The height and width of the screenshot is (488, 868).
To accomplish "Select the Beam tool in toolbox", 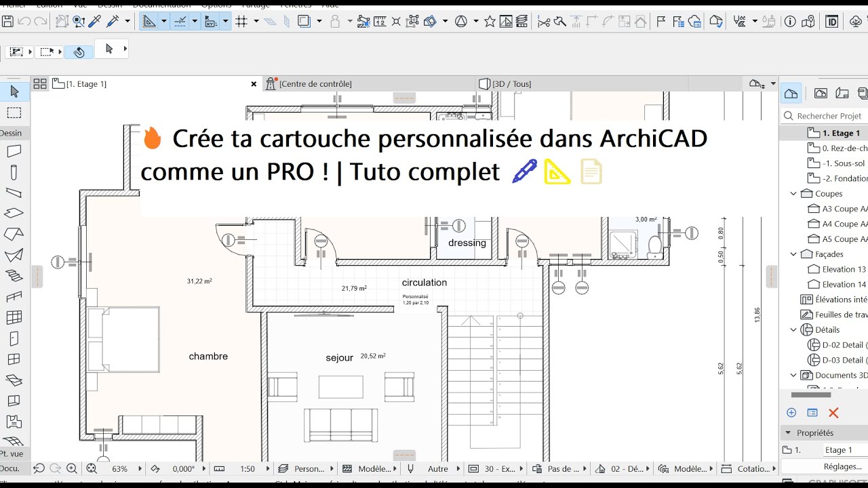I will [x=14, y=192].
